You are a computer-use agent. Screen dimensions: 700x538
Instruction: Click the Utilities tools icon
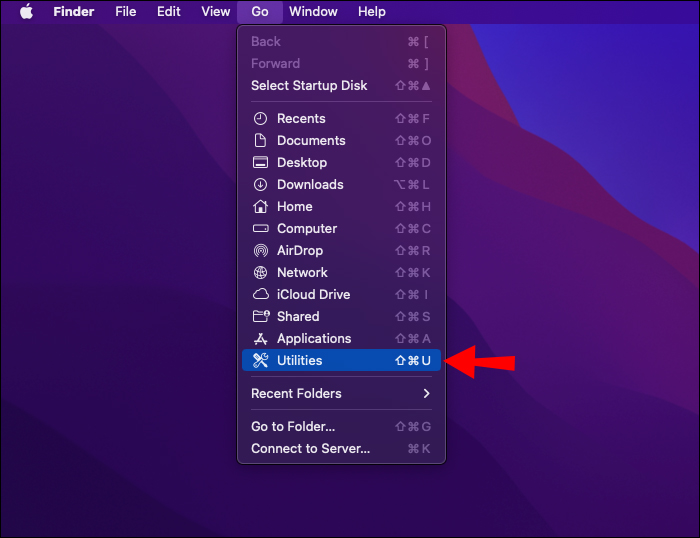(x=260, y=360)
